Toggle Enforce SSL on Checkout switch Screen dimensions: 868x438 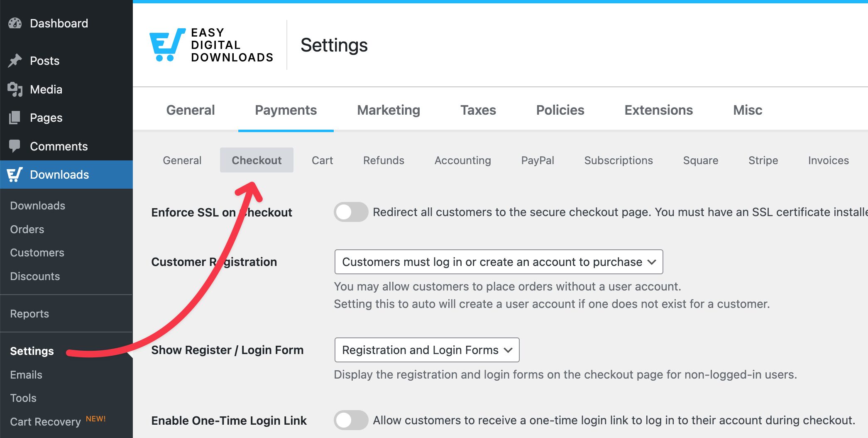[x=351, y=212]
